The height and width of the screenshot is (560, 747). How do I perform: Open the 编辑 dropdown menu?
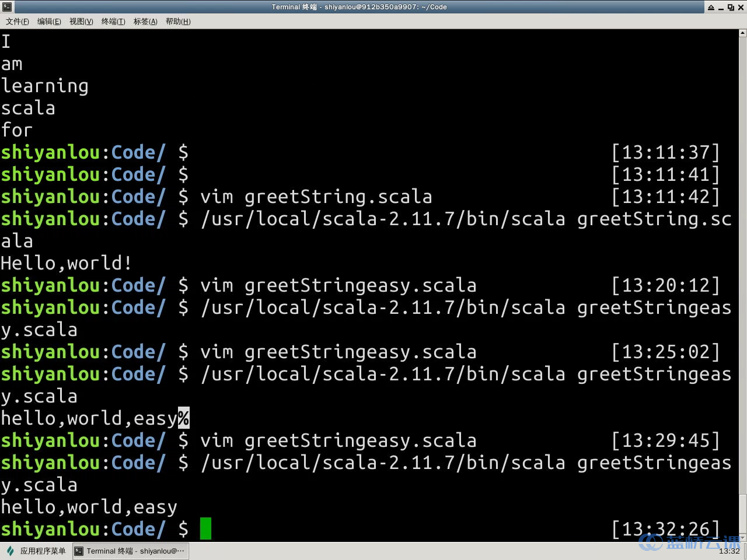pos(49,22)
